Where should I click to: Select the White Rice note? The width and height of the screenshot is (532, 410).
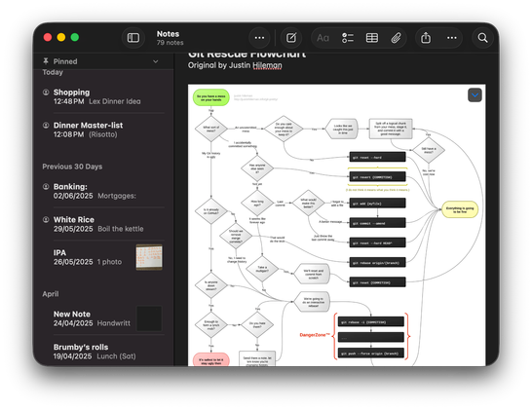(x=103, y=224)
